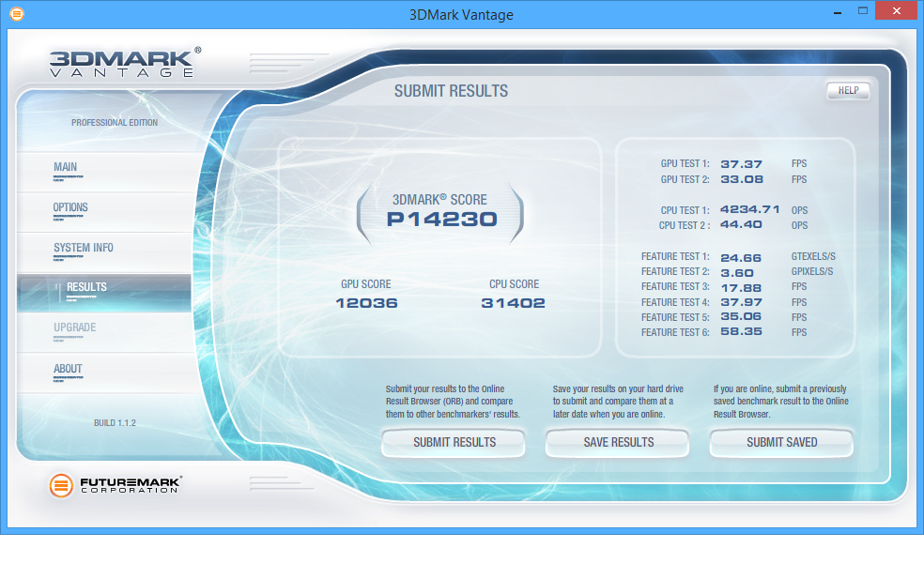
Task: Minimize the 3DMark Vantage window
Action: point(837,12)
